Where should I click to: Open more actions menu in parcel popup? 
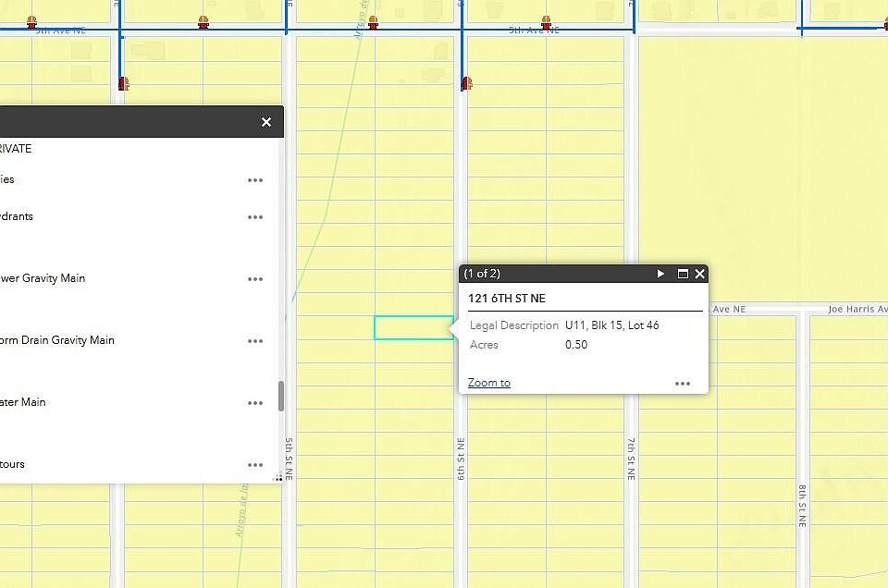(683, 384)
